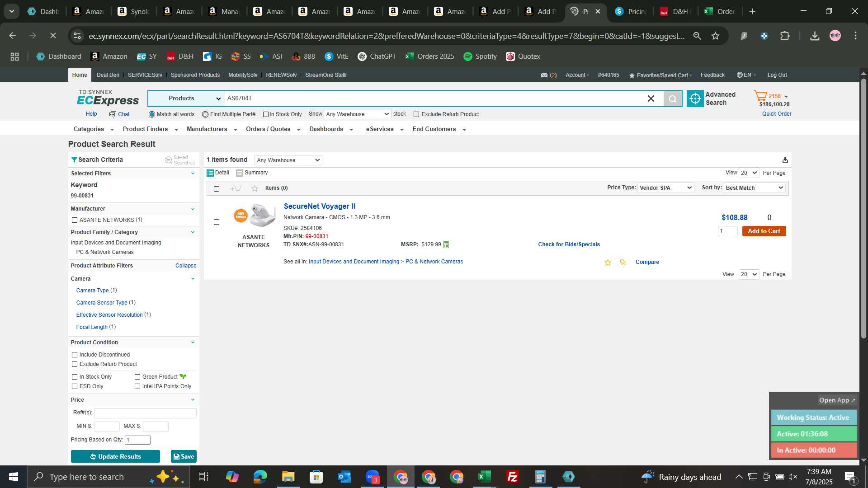Open the Products search type dropdown
The height and width of the screenshot is (488, 868).
click(x=186, y=99)
